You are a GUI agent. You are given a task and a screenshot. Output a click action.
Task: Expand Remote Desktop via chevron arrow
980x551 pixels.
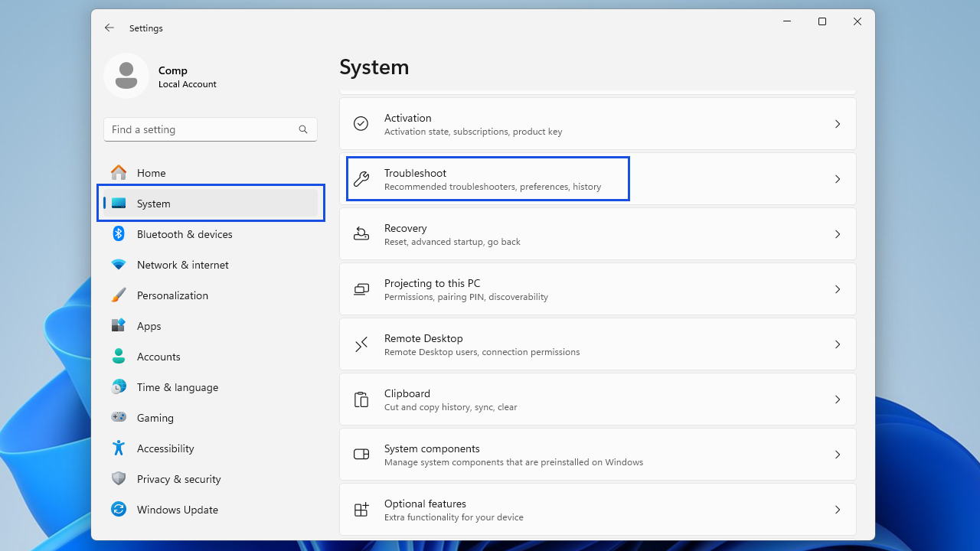837,344
